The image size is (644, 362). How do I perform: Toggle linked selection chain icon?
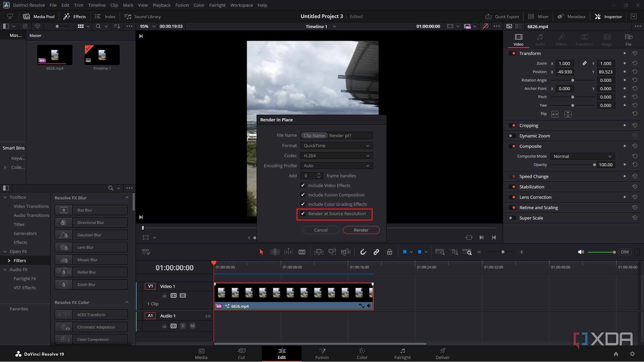click(x=376, y=252)
